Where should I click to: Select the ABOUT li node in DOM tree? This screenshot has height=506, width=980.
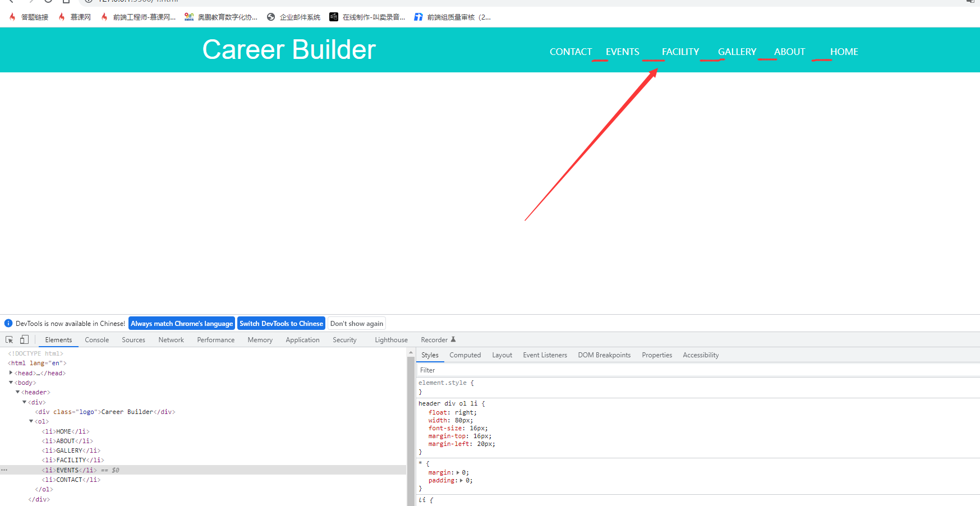tap(67, 441)
